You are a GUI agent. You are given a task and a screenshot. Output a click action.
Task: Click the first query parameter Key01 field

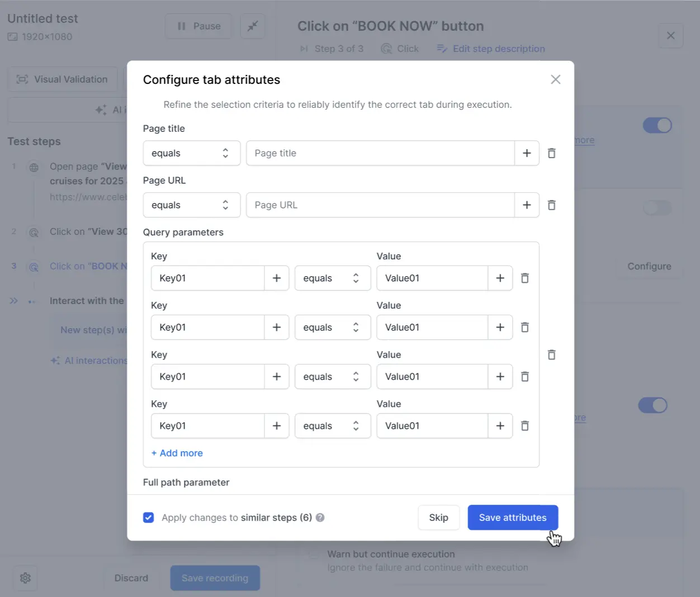coord(208,278)
